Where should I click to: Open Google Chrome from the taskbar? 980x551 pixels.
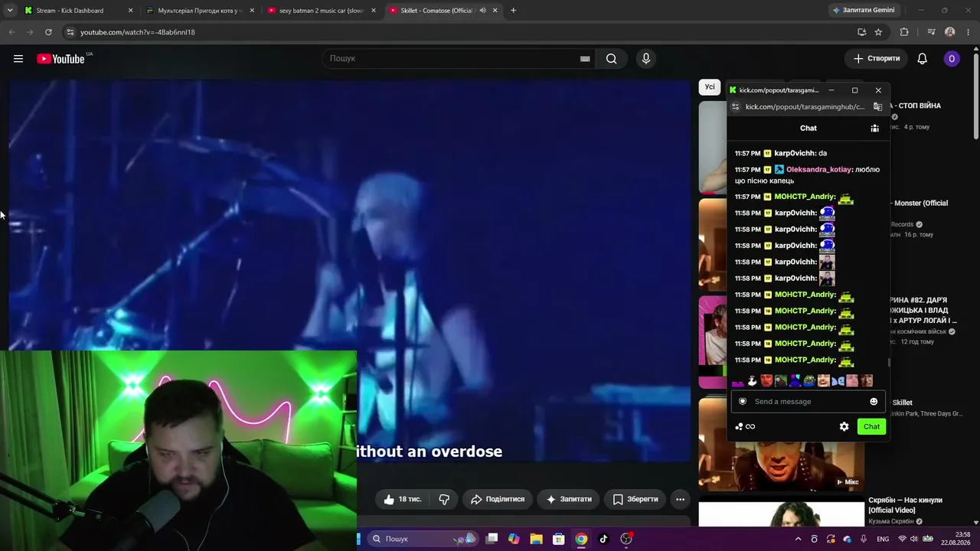click(x=581, y=539)
